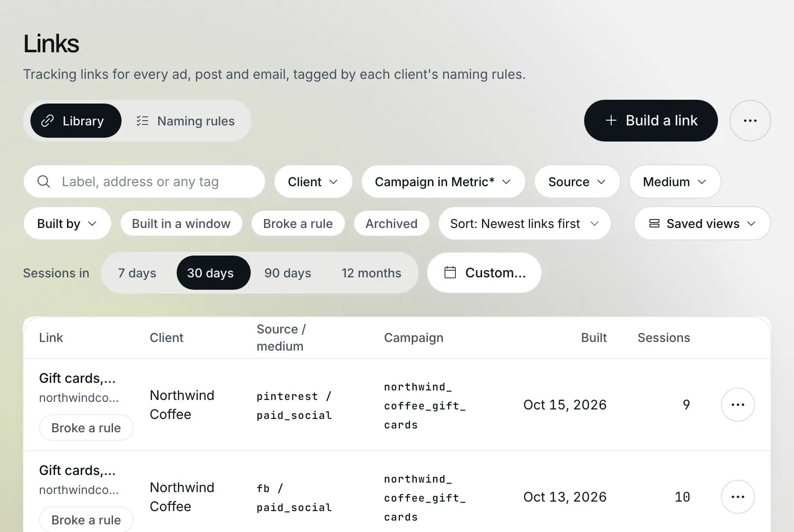
Task: Click Broke a rule badge on pinterest row
Action: [x=86, y=427]
